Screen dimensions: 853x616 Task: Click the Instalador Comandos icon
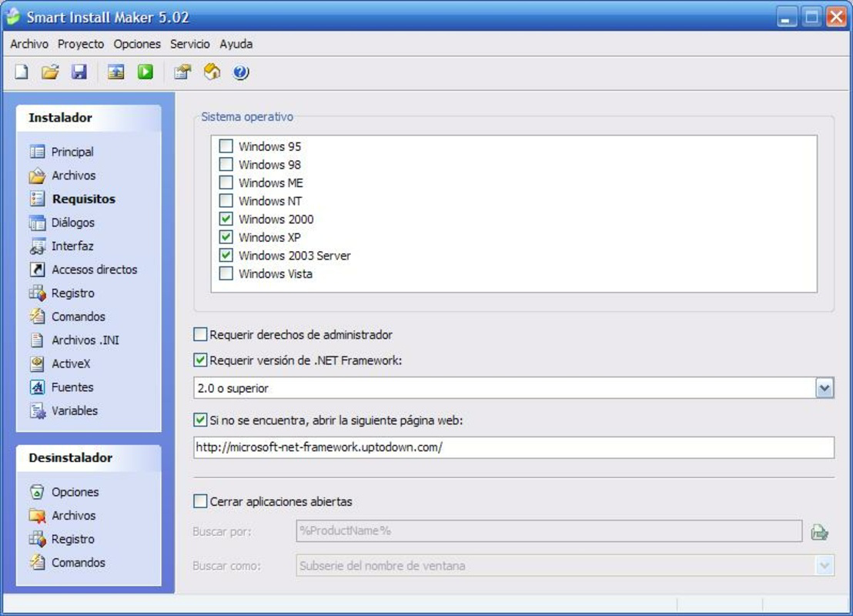click(x=37, y=316)
